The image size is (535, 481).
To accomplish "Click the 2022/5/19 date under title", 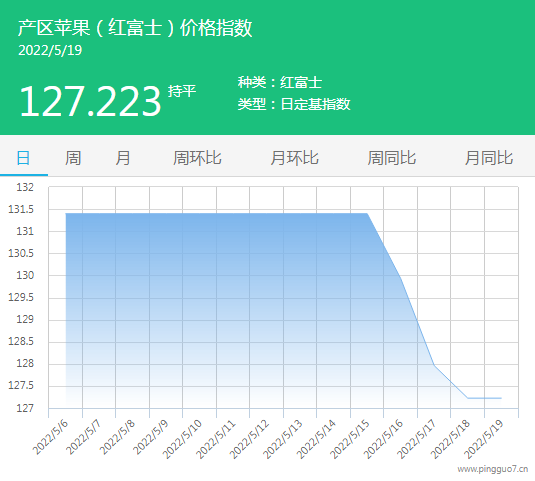I will click(x=50, y=50).
